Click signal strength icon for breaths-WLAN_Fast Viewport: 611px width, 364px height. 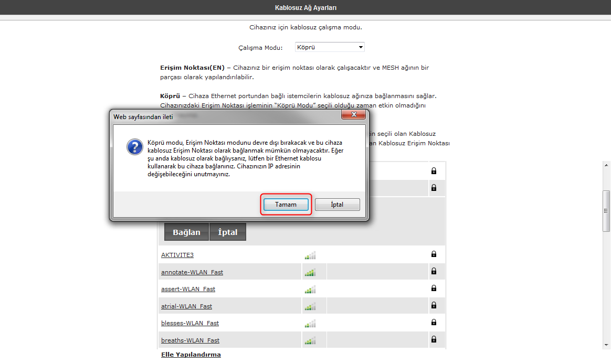pos(310,340)
